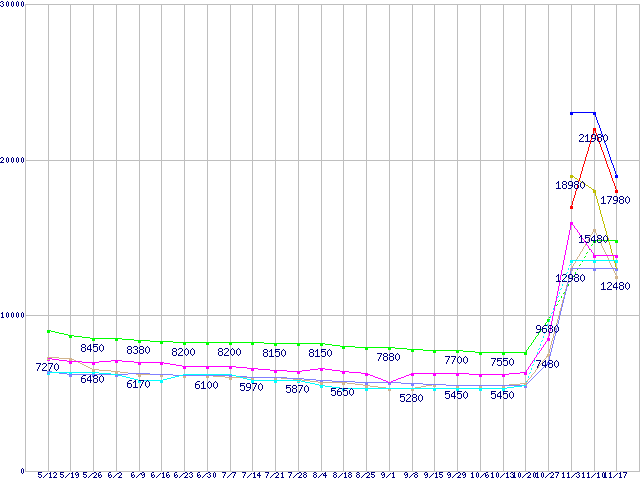
Task: Click the 7/14 date on x-axis
Action: pos(252,475)
